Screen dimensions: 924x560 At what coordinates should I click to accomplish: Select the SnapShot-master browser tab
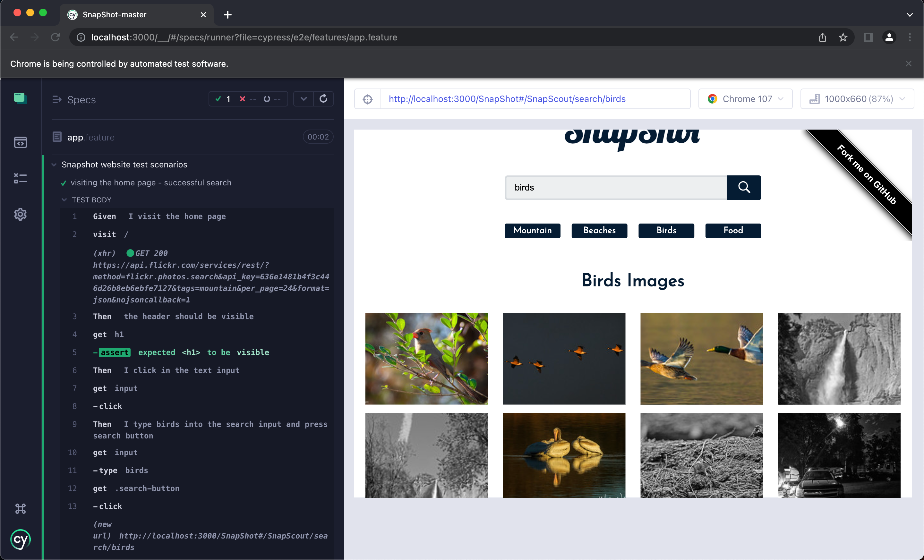point(114,15)
